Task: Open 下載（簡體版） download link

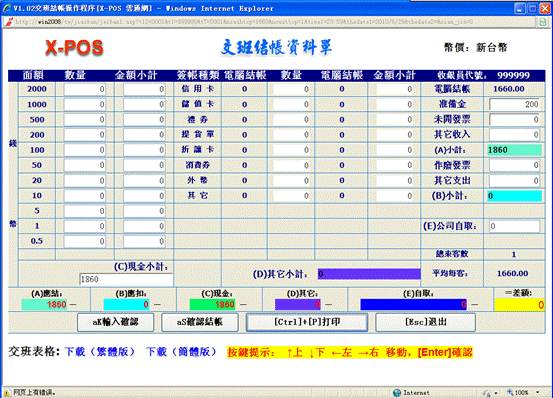Action: [181, 352]
